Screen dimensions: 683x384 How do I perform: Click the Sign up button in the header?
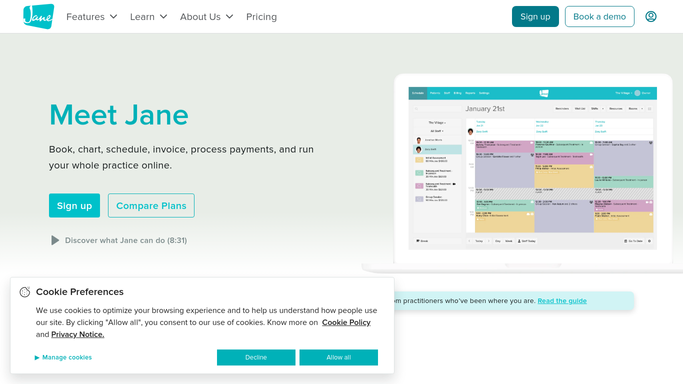coord(535,17)
